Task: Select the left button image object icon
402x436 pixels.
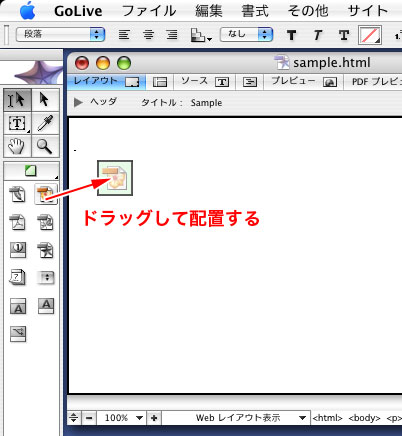Action: pos(18,306)
